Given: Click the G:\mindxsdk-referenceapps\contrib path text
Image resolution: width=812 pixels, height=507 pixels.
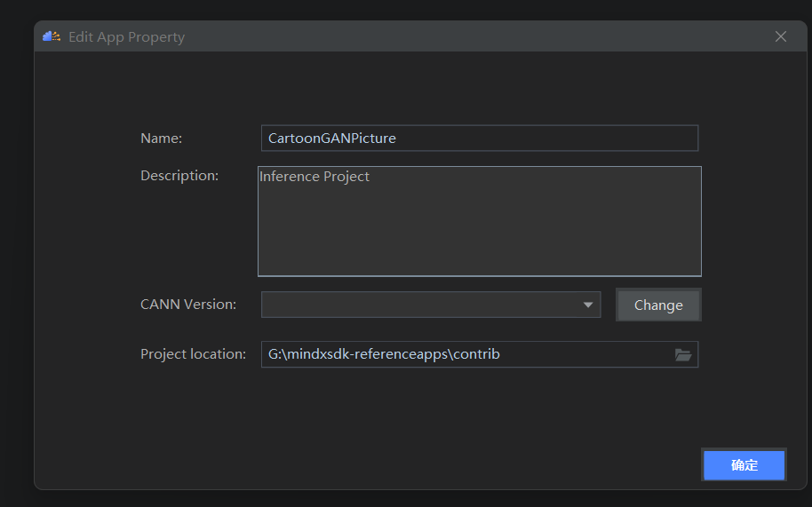Looking at the screenshot, I should tap(384, 354).
